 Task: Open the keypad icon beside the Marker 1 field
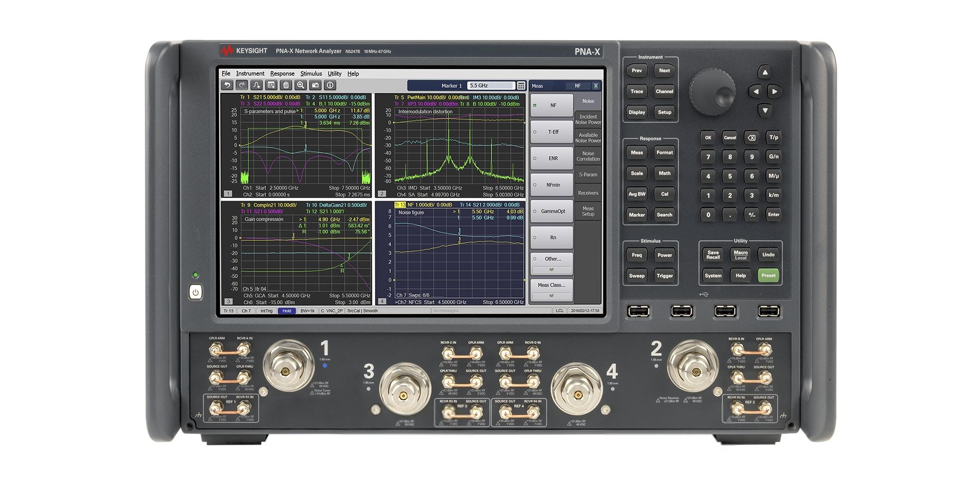pyautogui.click(x=521, y=86)
